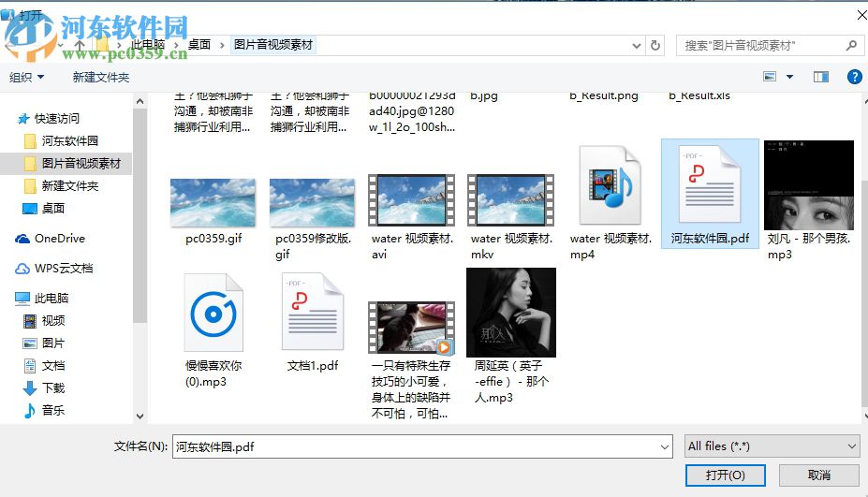Open the view options dropdown arrow
The image size is (868, 497).
click(x=790, y=77)
